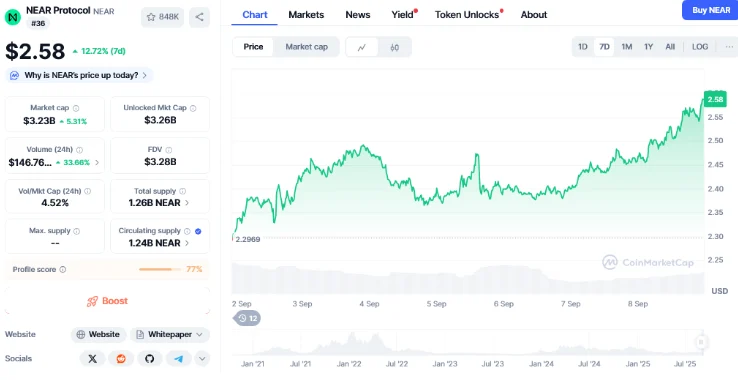Open the X (Twitter) social link
This screenshot has height=380, width=738.
click(x=92, y=359)
